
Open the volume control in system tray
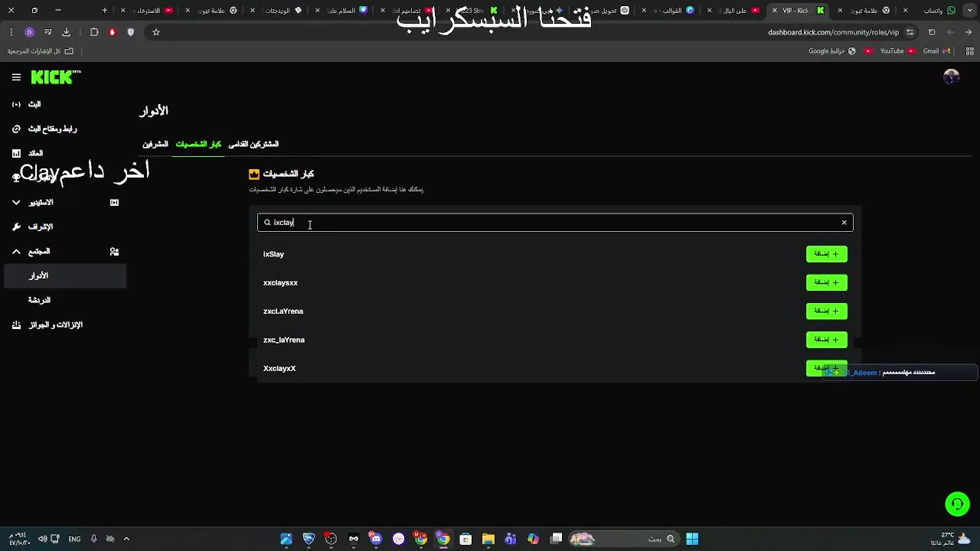pyautogui.click(x=42, y=539)
